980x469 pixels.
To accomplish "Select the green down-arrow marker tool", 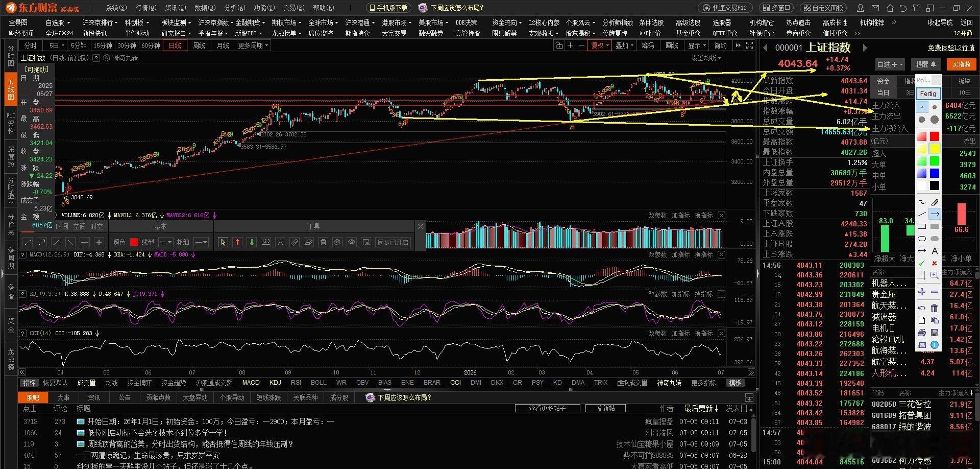I will (x=252, y=242).
